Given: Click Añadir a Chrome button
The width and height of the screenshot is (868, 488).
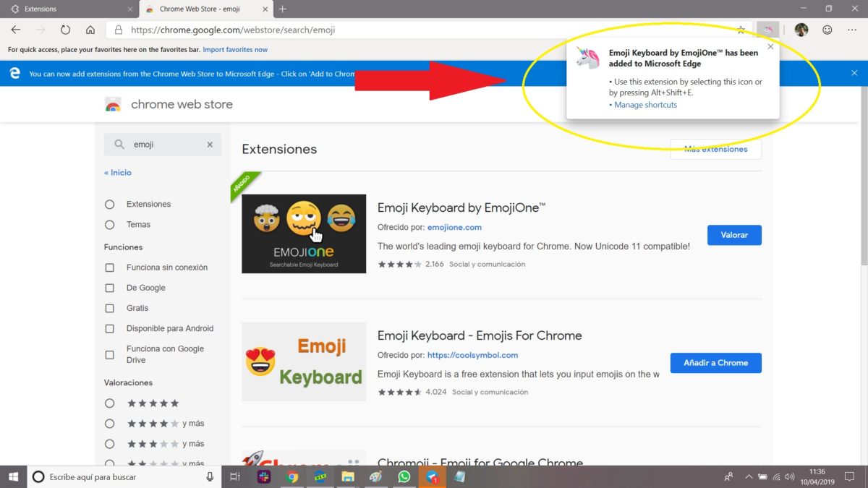Looking at the screenshot, I should (715, 363).
